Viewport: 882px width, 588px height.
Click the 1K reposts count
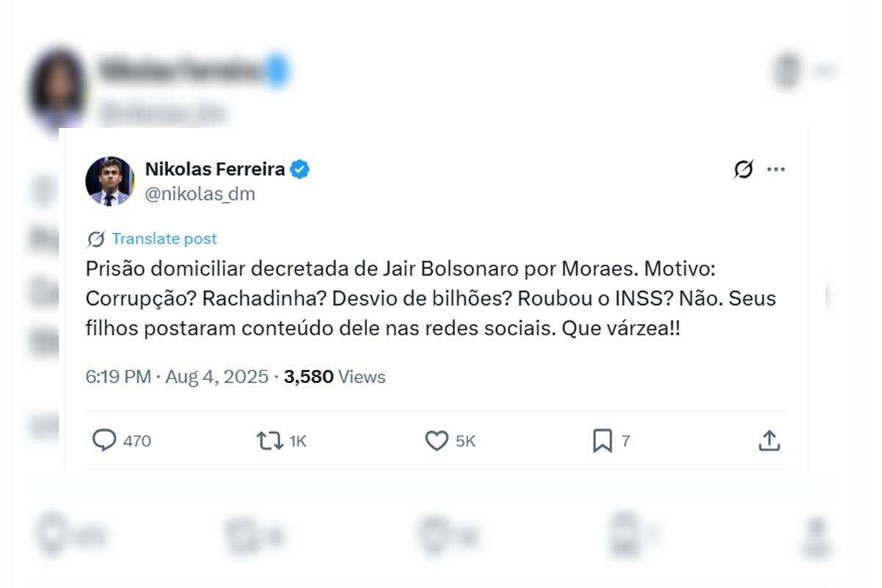click(x=298, y=441)
